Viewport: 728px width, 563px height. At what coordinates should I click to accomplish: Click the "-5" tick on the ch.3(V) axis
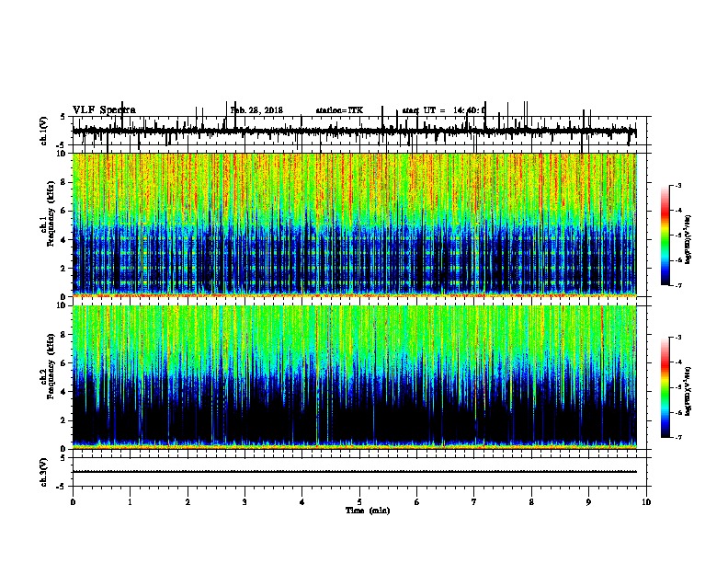pos(62,487)
